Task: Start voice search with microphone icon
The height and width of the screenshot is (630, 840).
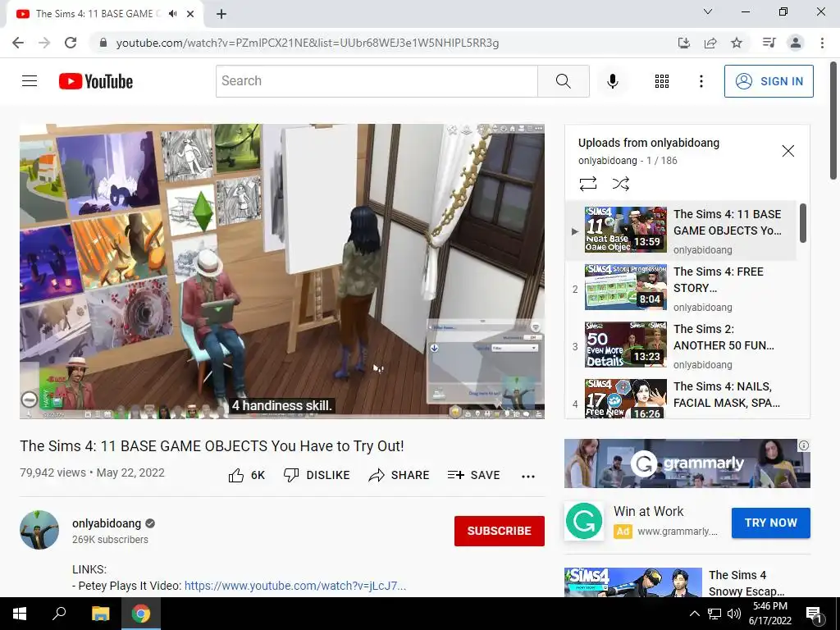Action: [612, 81]
